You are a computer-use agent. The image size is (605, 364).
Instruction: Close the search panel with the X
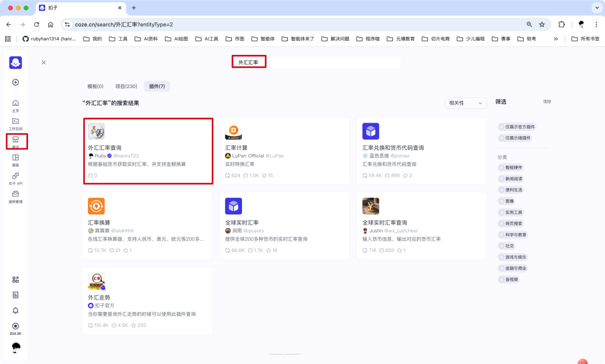coord(44,62)
